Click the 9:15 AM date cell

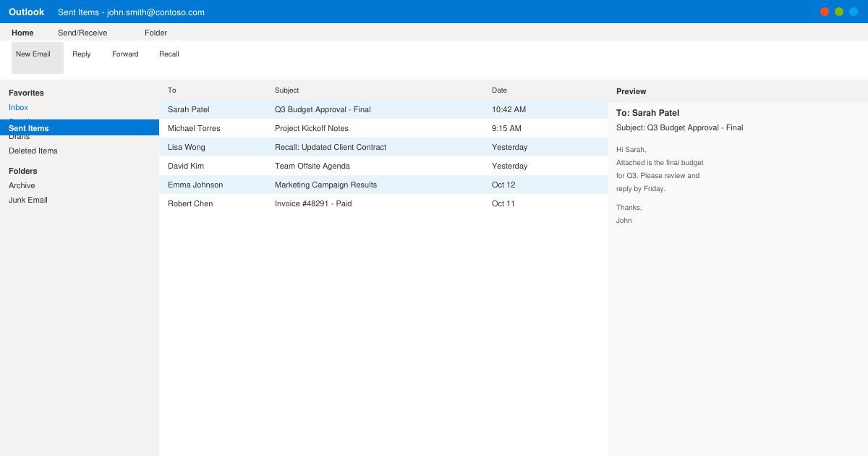[x=506, y=128]
